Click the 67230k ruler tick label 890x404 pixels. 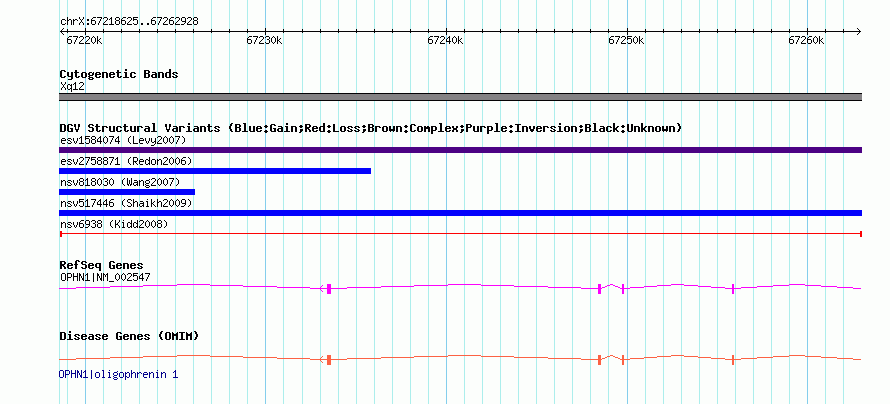265,40
